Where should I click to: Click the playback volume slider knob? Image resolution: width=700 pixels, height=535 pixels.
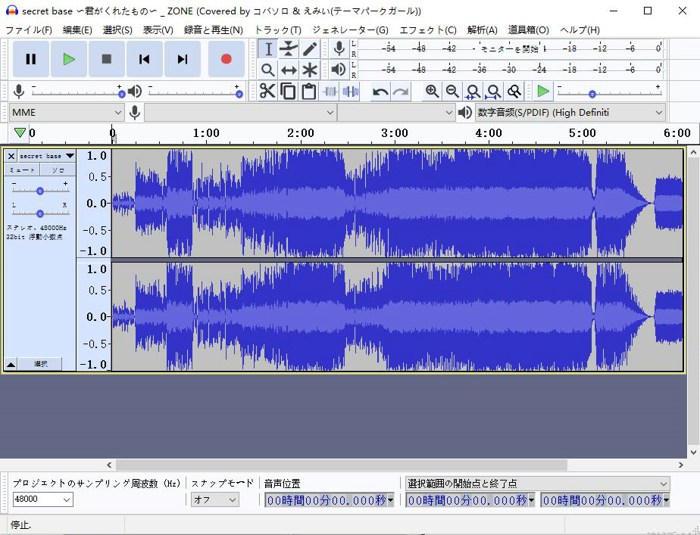[239, 94]
